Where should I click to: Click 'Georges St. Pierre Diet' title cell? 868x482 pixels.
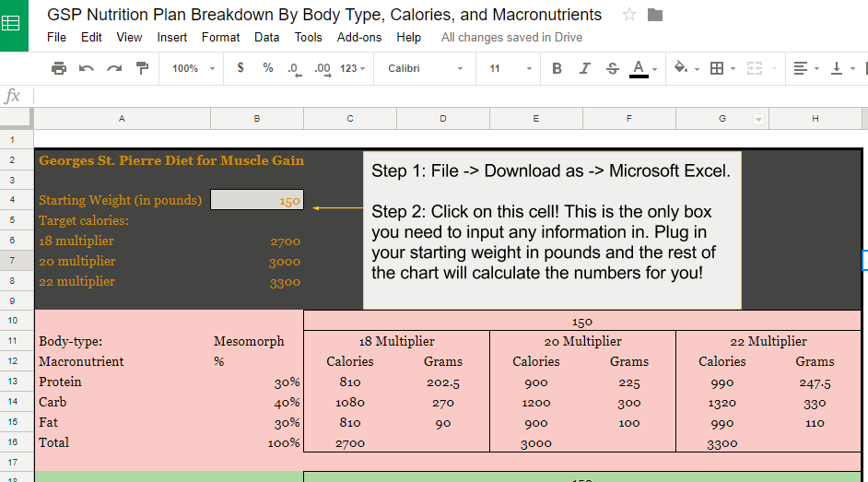pos(171,160)
